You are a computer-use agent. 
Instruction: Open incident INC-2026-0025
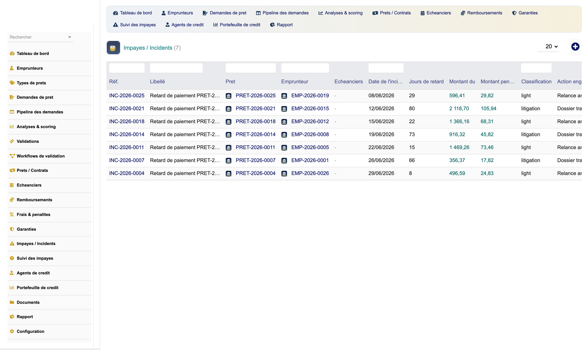(x=127, y=96)
